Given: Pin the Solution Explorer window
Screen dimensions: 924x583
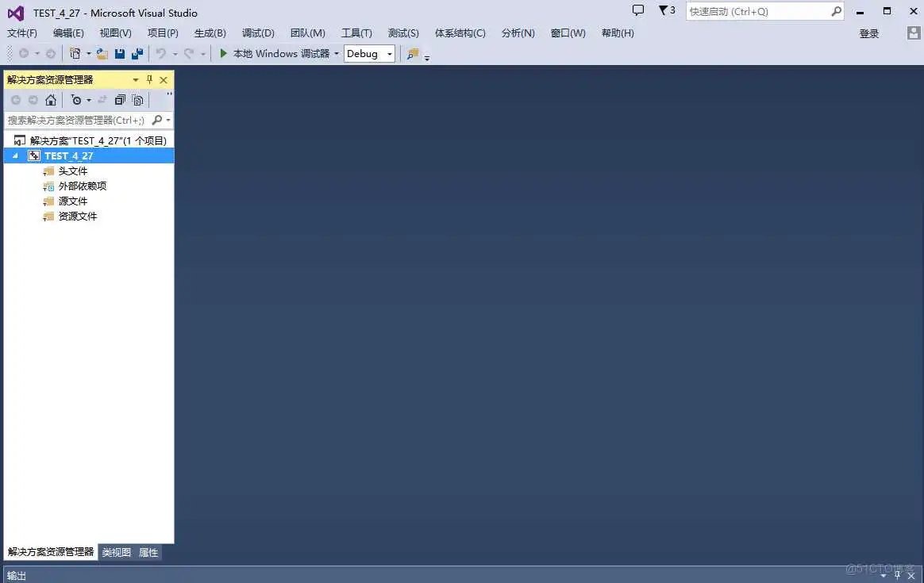Looking at the screenshot, I should pos(149,79).
